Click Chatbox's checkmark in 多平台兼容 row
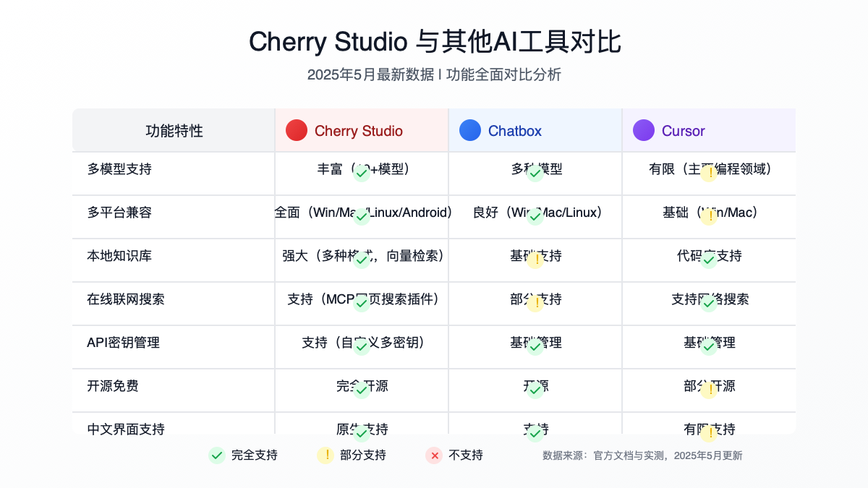This screenshot has height=488, width=868. click(535, 217)
